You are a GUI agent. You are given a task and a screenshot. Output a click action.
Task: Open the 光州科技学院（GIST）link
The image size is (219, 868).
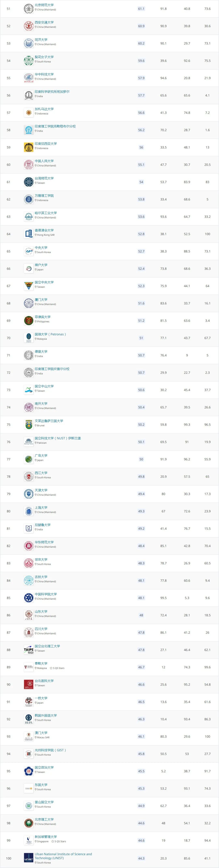click(x=50, y=750)
